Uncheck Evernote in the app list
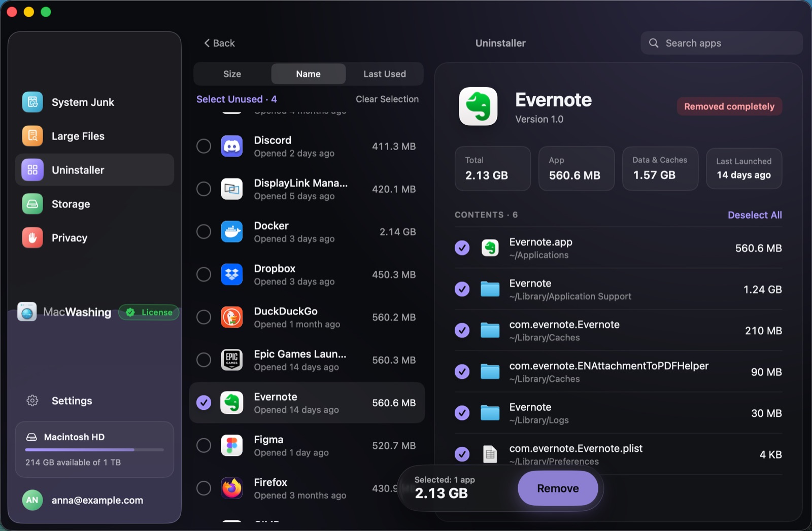The image size is (812, 531). [x=204, y=403]
